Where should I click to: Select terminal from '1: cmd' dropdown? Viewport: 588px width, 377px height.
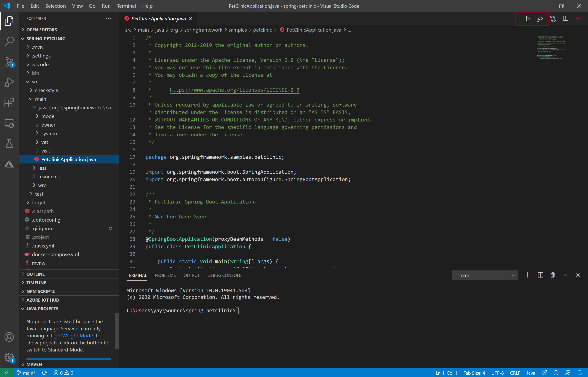coord(485,275)
